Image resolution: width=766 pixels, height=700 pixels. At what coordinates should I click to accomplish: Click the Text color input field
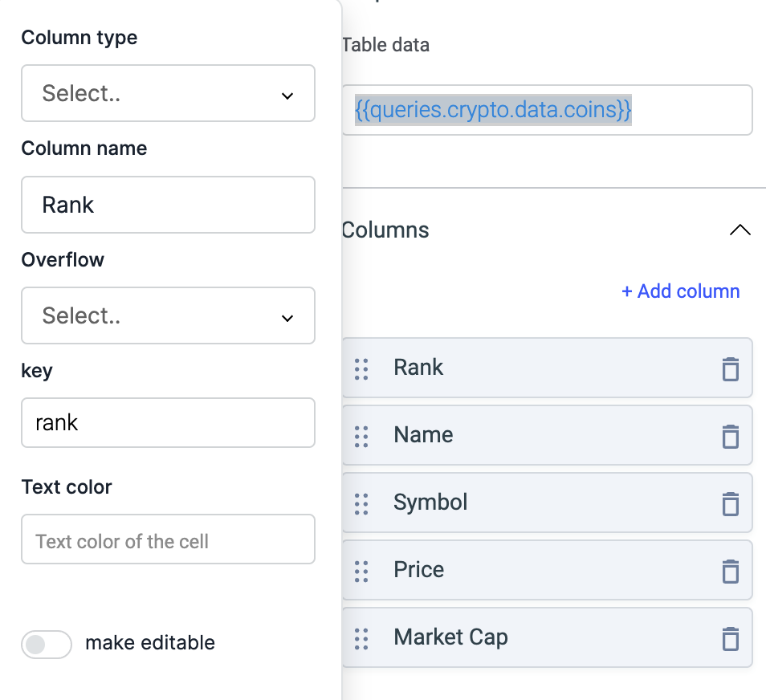168,539
